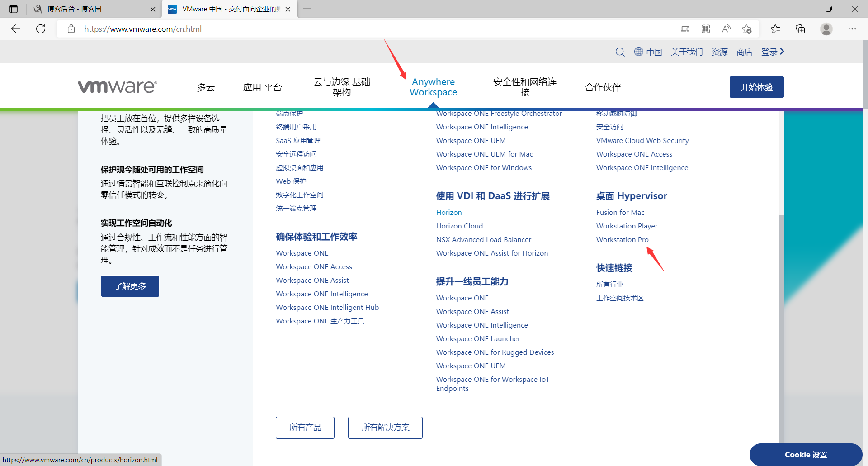Open the 虚拟桌面和应用 link

(300, 167)
